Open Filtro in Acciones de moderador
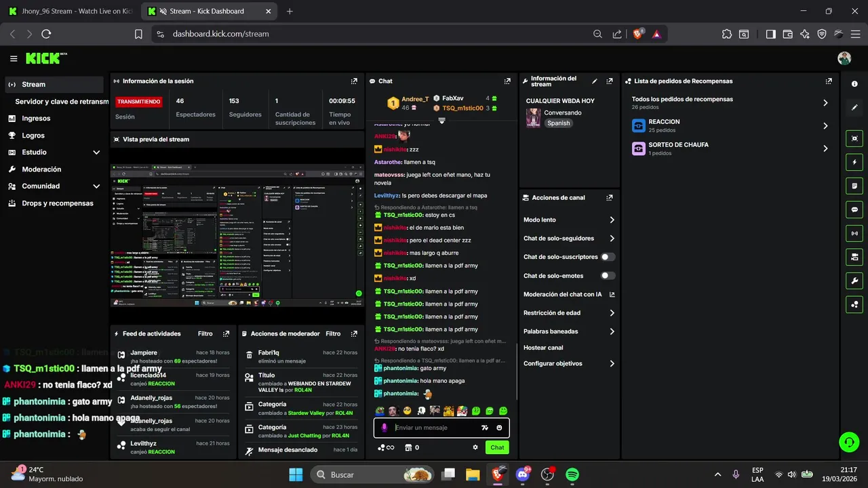This screenshot has width=868, height=488. point(333,333)
